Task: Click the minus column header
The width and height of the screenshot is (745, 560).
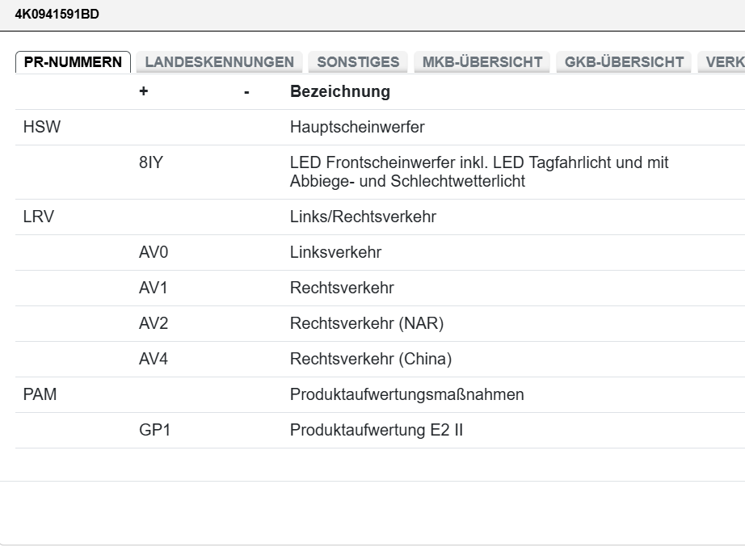Action: 246,92
